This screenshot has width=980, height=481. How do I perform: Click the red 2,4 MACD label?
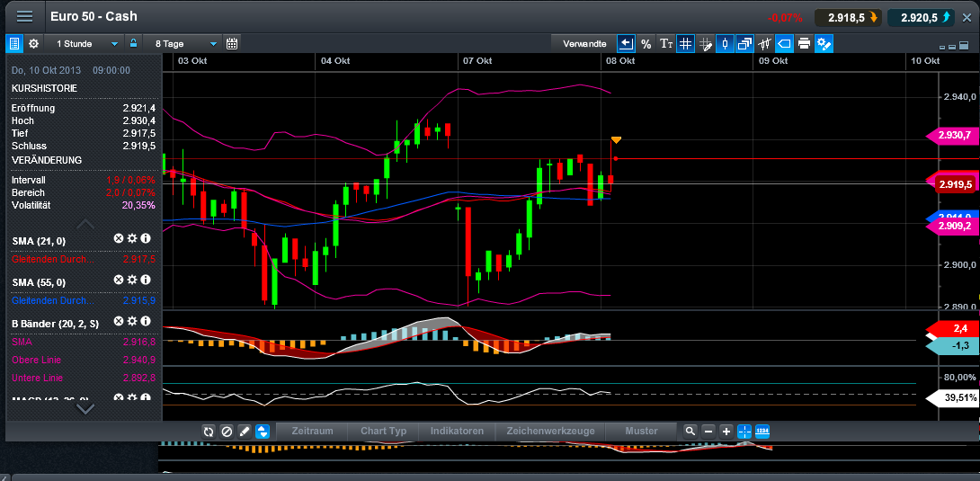pos(952,328)
